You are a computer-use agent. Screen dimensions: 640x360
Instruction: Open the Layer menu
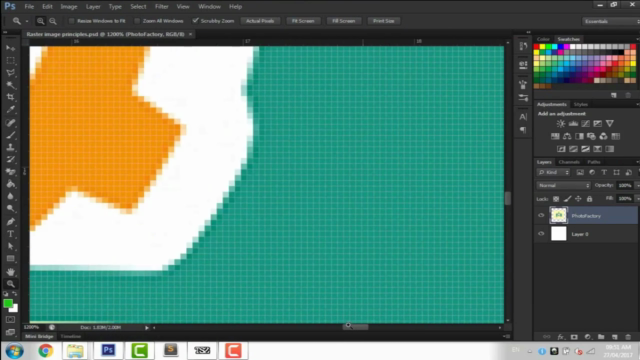click(93, 7)
